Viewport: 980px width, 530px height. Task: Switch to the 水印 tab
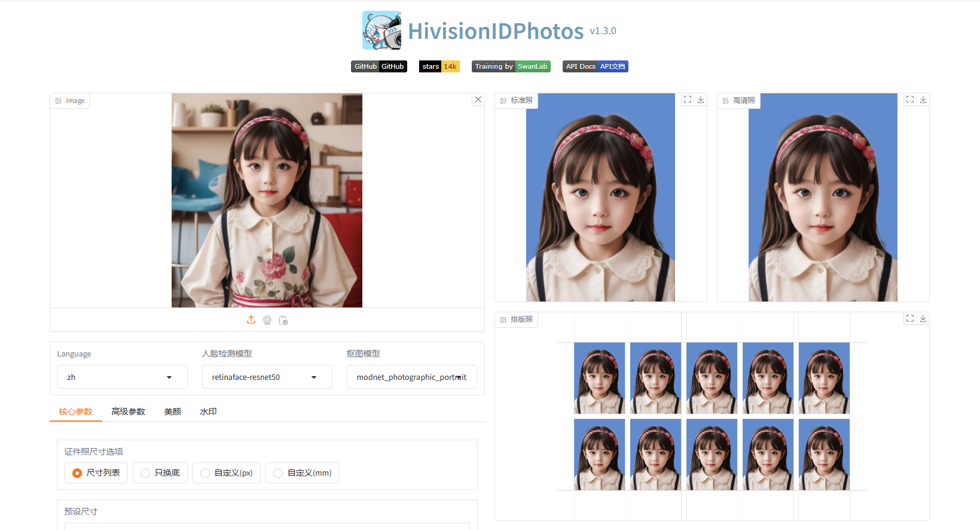pyautogui.click(x=208, y=412)
